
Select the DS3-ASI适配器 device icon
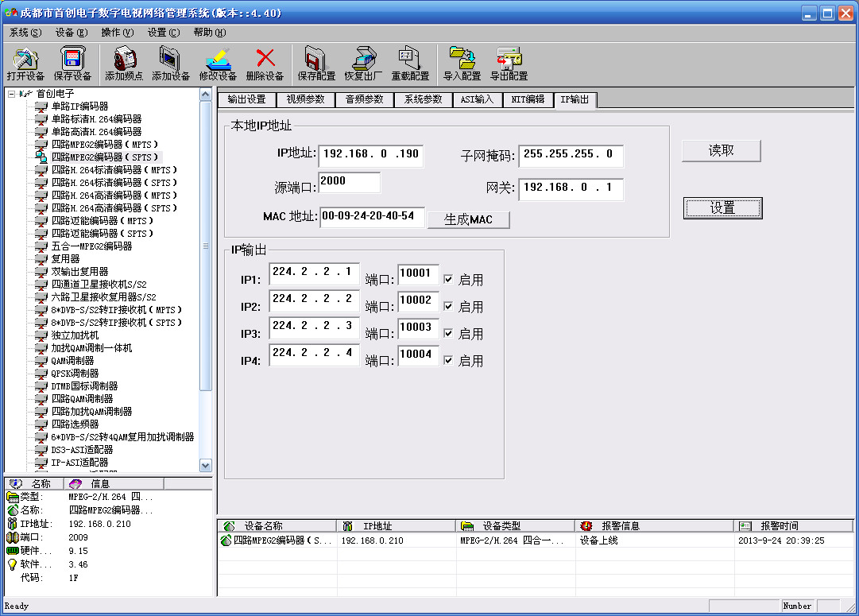pyautogui.click(x=41, y=449)
